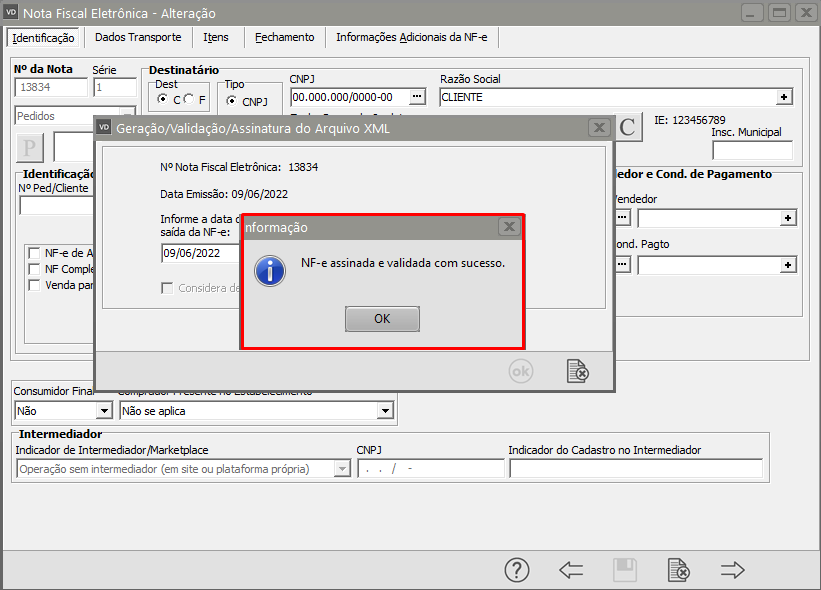Go back using the left arrow icon
The image size is (821, 590).
[x=571, y=570]
